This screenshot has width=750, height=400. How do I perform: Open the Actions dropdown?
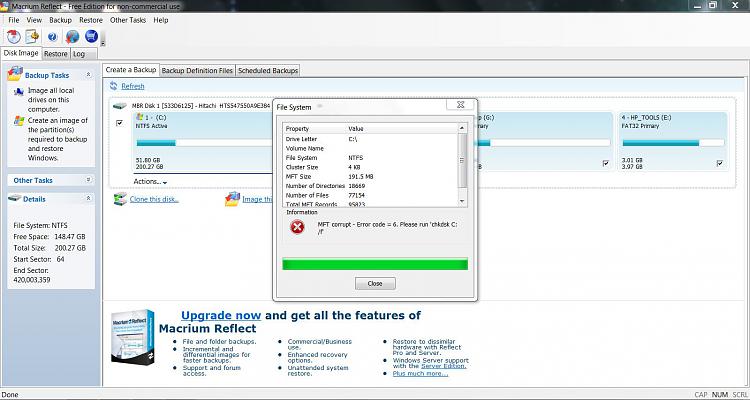click(x=150, y=182)
